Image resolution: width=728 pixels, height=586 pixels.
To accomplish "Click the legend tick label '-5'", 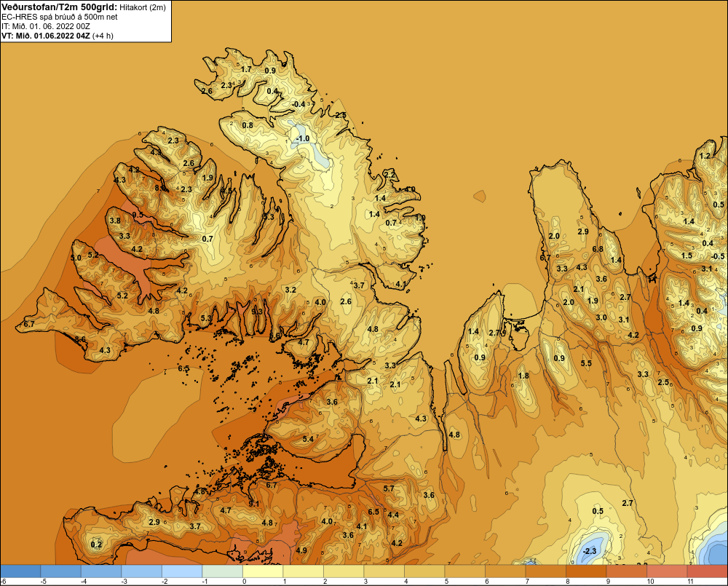I will coord(43,582).
